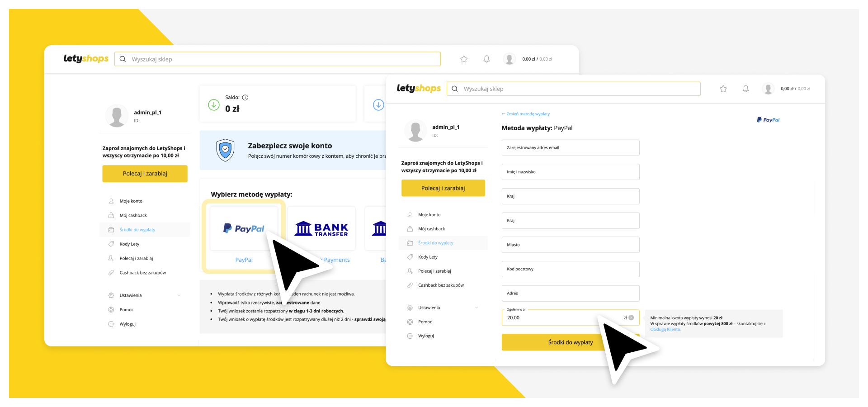Click header profile avatar in the back window
Viewport: 868px width, 407px height.
coord(509,59)
